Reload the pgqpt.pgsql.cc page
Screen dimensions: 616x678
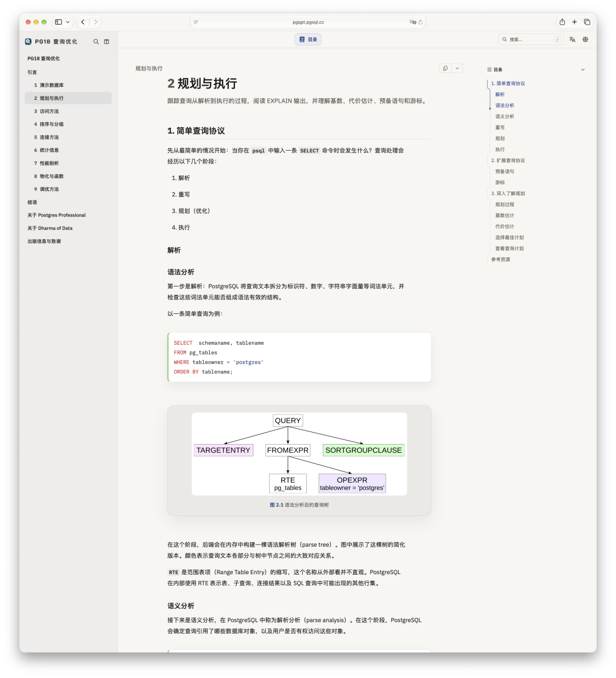coord(420,22)
